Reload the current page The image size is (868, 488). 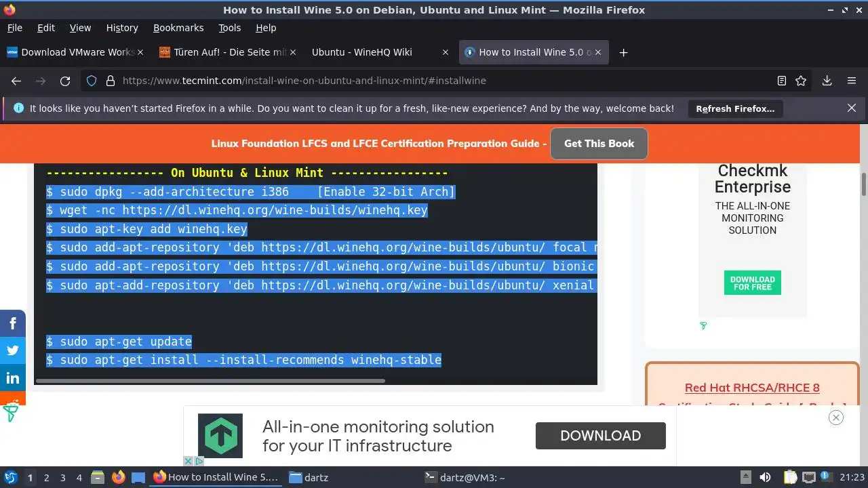[x=65, y=81]
